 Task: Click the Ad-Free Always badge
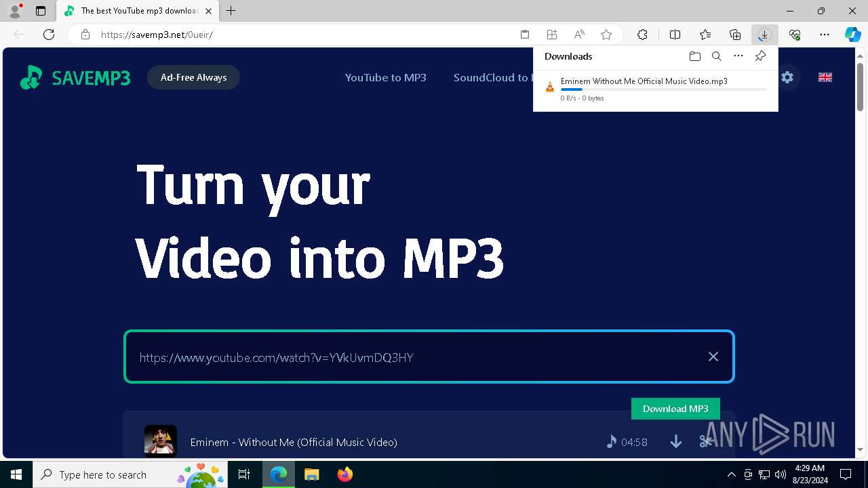click(193, 77)
